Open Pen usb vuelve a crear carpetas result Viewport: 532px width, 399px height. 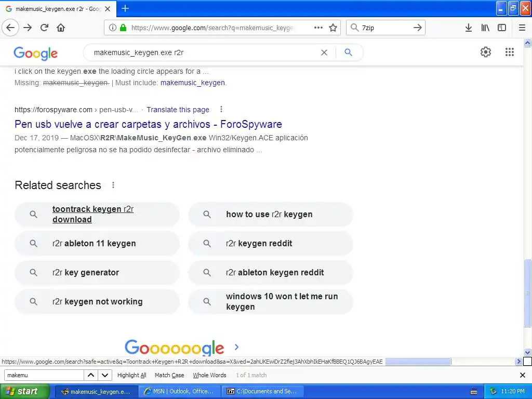click(x=148, y=124)
